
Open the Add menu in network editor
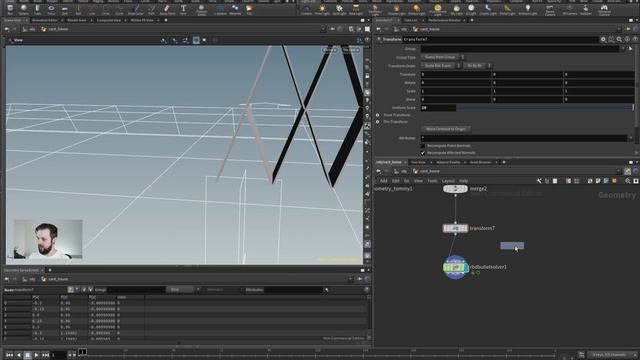click(383, 181)
